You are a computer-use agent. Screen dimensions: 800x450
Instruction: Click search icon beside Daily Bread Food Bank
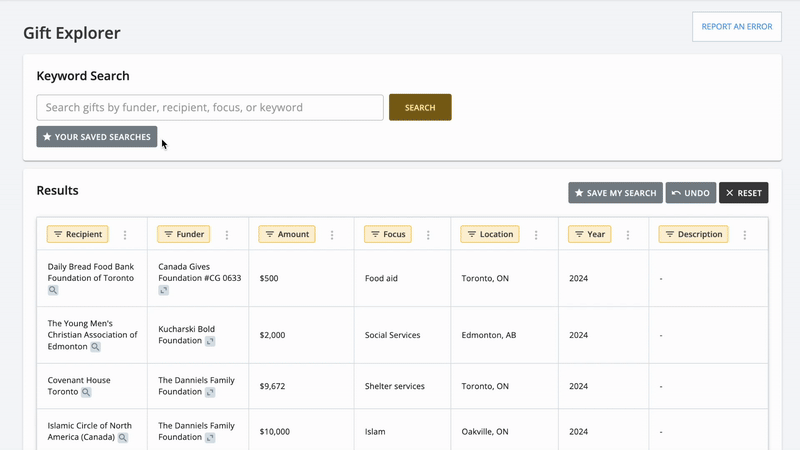[x=53, y=290]
